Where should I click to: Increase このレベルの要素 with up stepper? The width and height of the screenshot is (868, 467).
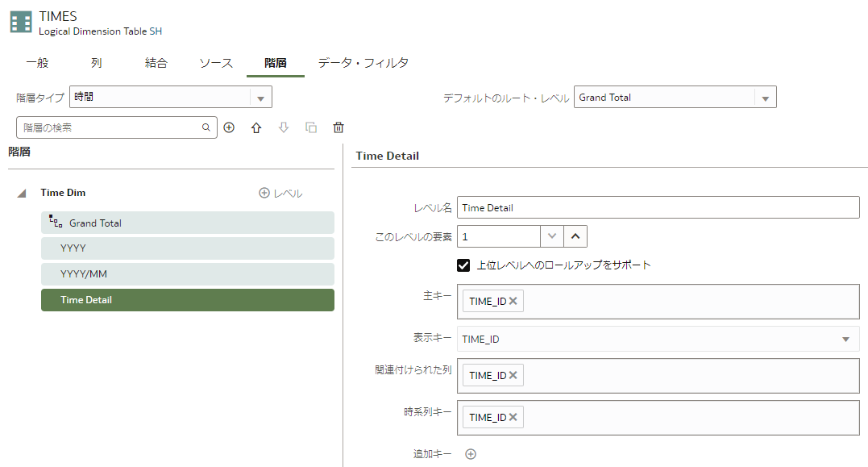coord(575,236)
